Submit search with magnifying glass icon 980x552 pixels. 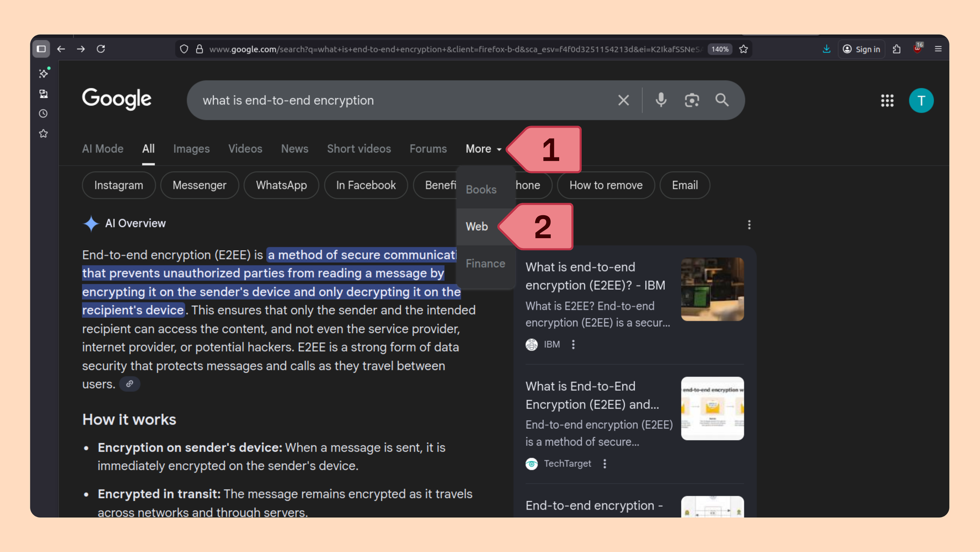tap(722, 100)
